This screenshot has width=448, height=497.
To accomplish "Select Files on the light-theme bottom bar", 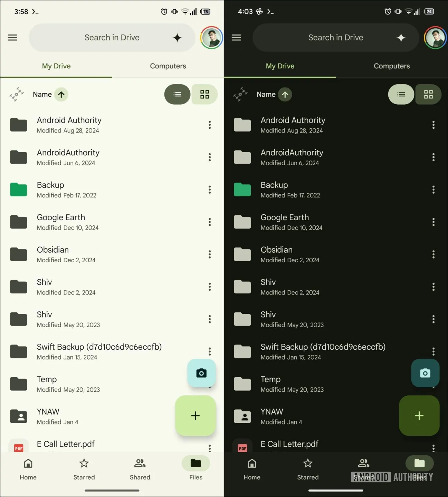I will (x=196, y=469).
